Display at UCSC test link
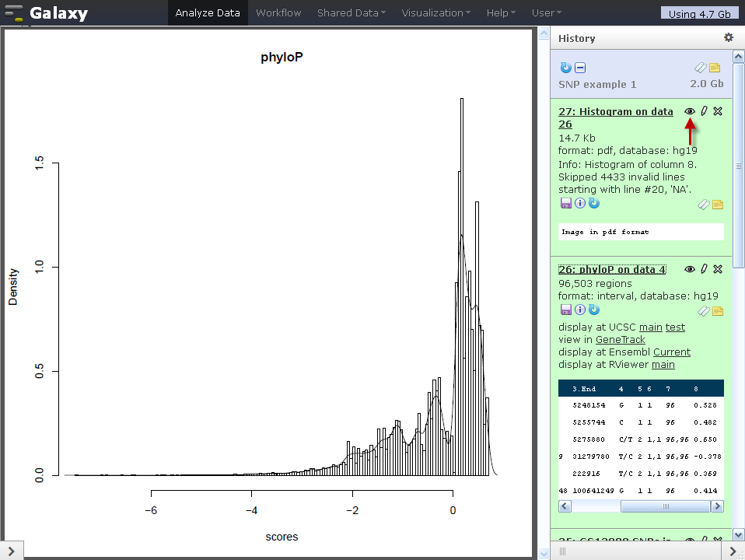 (675, 327)
